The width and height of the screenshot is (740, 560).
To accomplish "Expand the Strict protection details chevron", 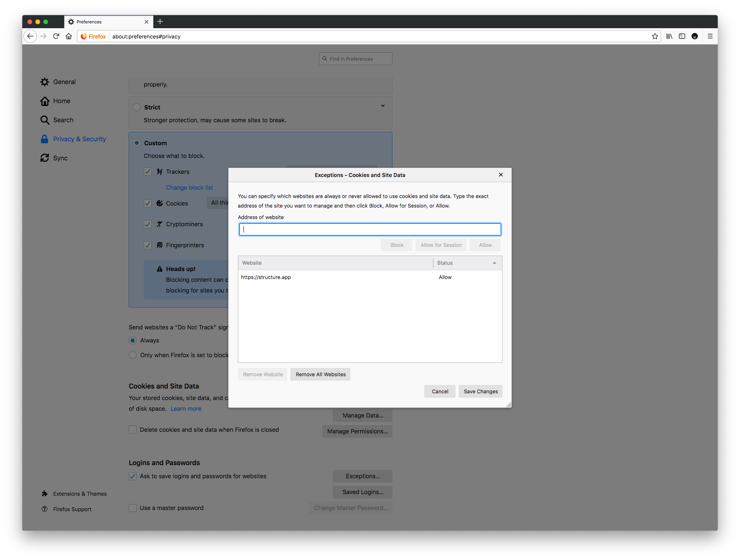I will [x=383, y=106].
